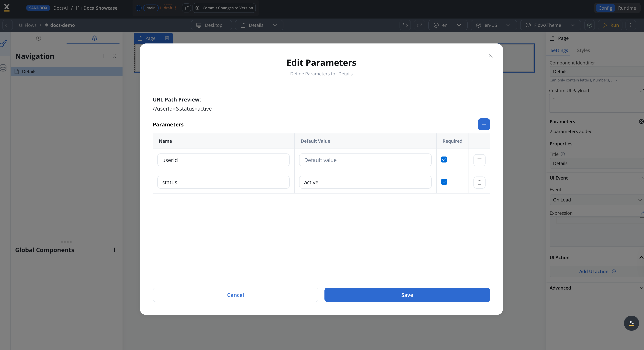Screen dimensions: 644x350
Task: Delete the userId parameter row
Action: [479, 160]
